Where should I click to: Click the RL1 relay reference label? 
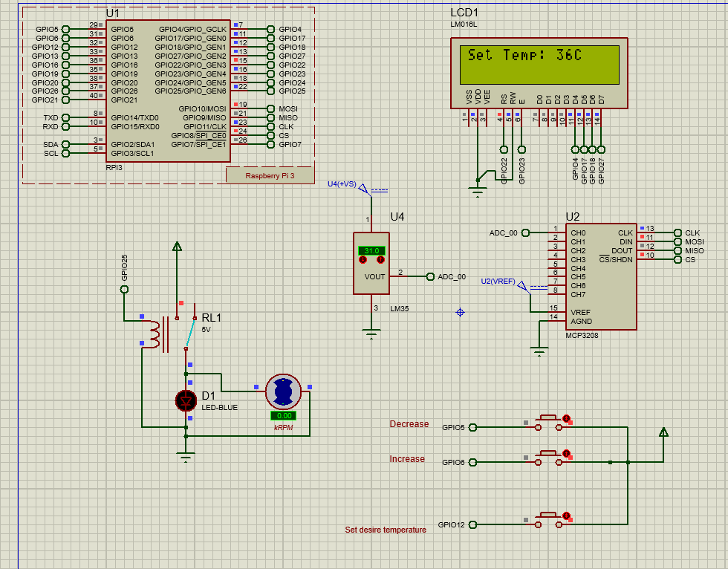[x=211, y=317]
